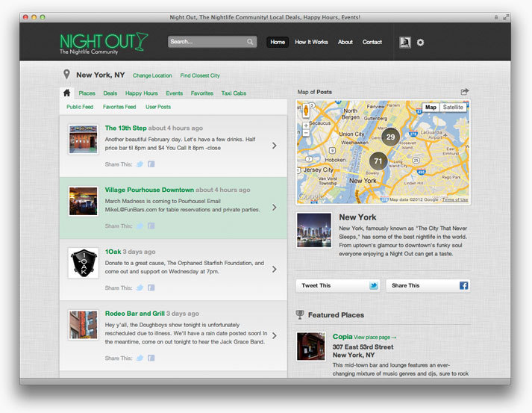Open Village Pourhouse Downtown venue link
This screenshot has height=413, width=532.
(149, 190)
